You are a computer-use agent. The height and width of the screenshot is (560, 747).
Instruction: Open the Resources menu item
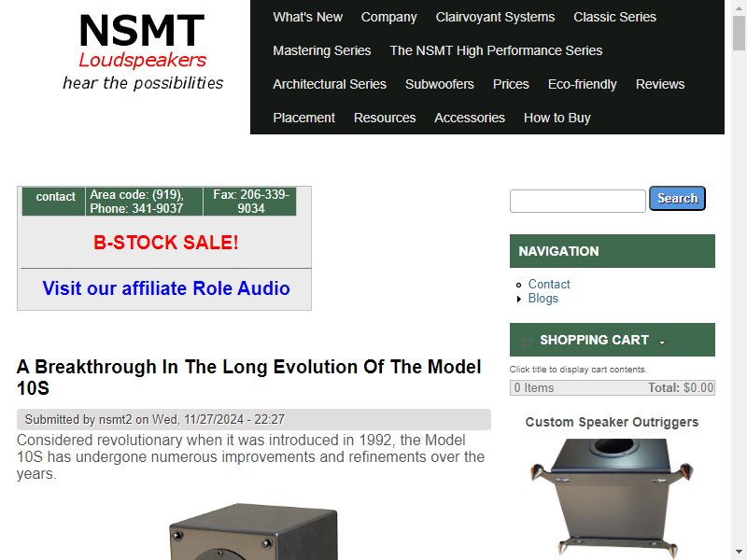pyautogui.click(x=385, y=118)
